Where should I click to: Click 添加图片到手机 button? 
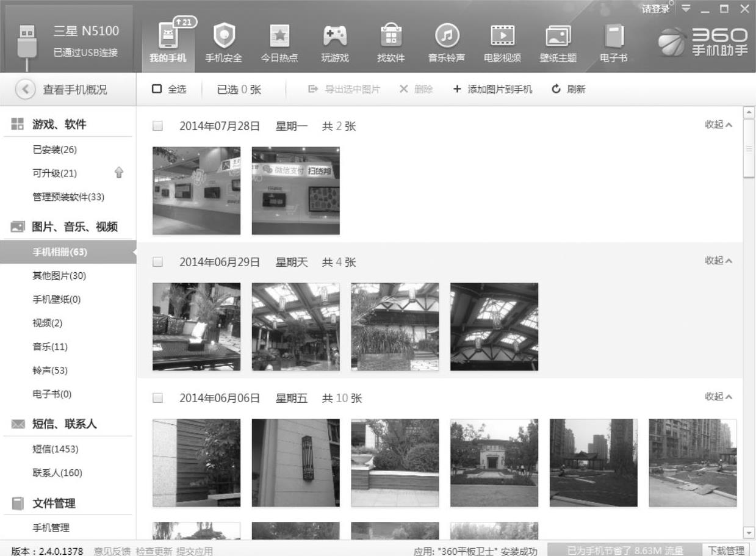click(x=492, y=89)
